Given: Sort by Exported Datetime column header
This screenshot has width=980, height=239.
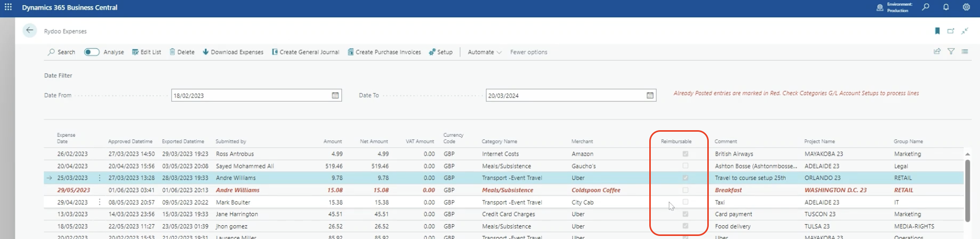Looking at the screenshot, I should 183,141.
